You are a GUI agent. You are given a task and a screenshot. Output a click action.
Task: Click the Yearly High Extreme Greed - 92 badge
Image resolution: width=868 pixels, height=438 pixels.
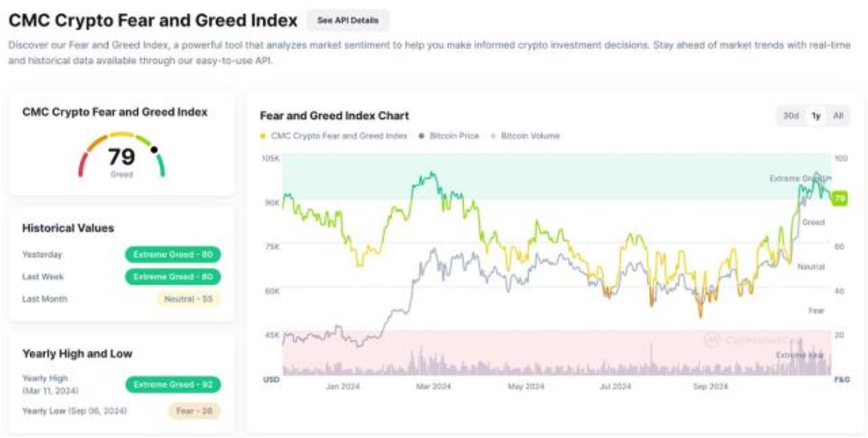click(173, 384)
